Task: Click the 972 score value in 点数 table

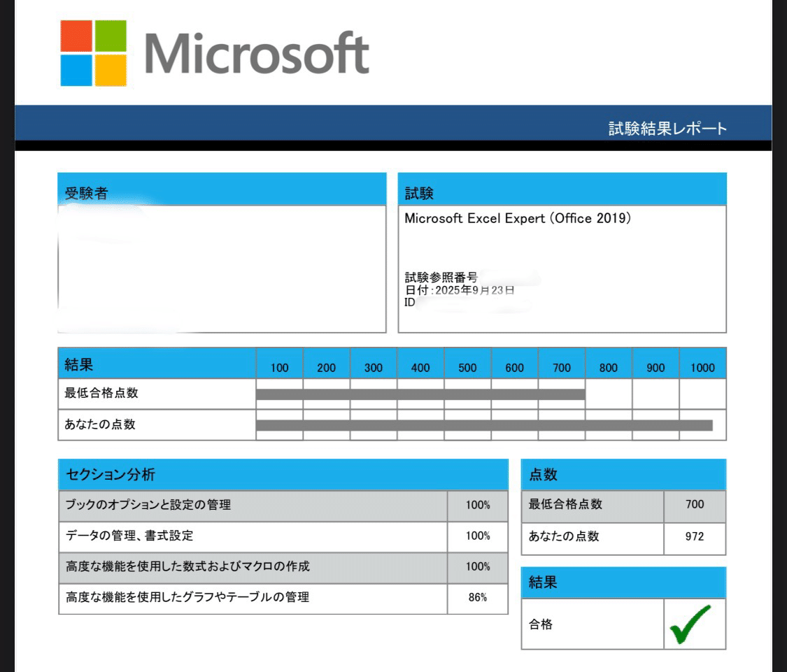Action: tap(695, 538)
